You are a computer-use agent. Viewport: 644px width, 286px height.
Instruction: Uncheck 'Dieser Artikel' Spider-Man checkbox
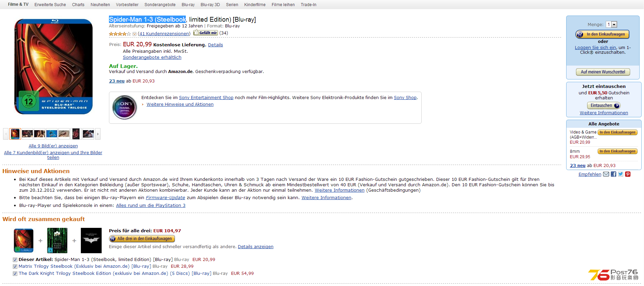[x=15, y=260]
